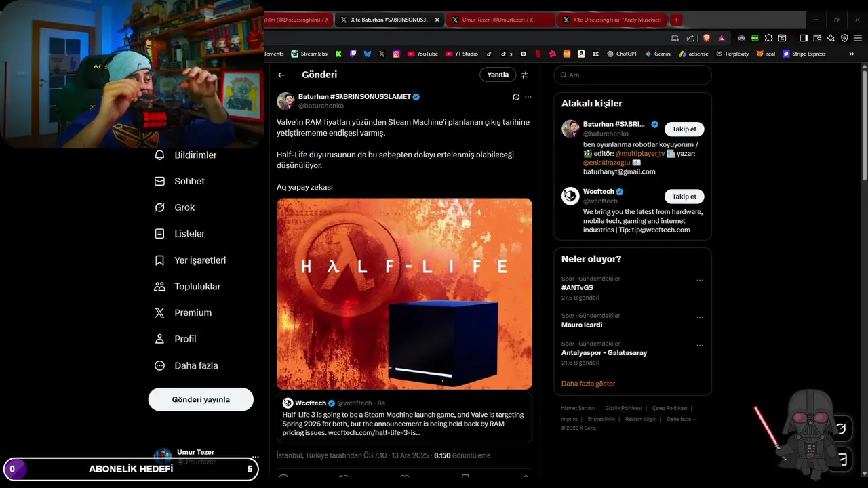Viewport: 868px width, 488px height.
Task: Open Bildirimler notifications in sidebar
Action: [186, 155]
